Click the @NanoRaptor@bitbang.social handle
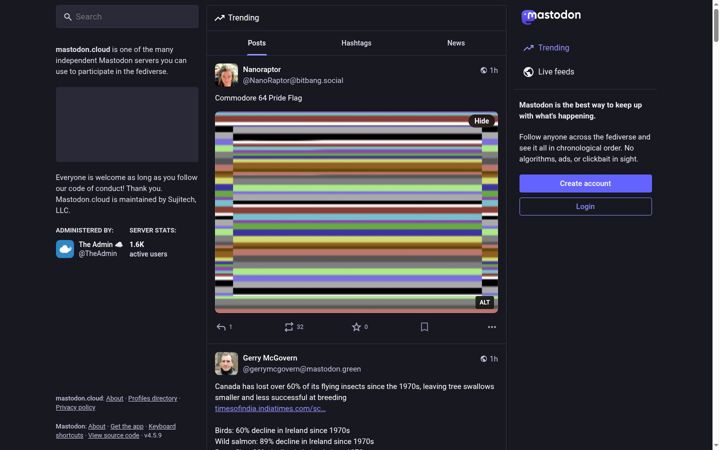The width and height of the screenshot is (720, 450). click(293, 80)
